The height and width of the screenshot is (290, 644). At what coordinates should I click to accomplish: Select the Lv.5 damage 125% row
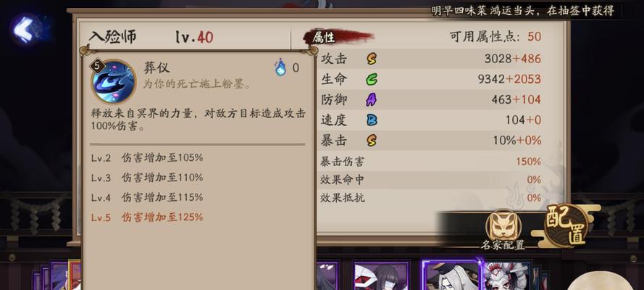tap(147, 217)
